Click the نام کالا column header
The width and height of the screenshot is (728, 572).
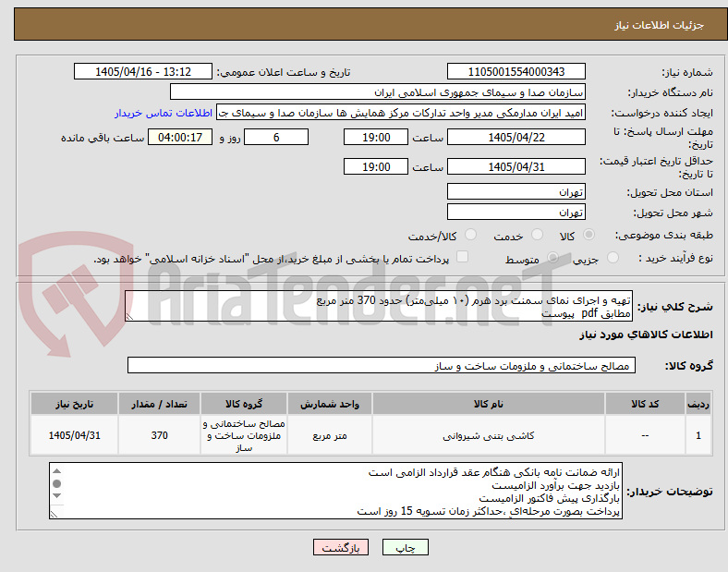489,404
